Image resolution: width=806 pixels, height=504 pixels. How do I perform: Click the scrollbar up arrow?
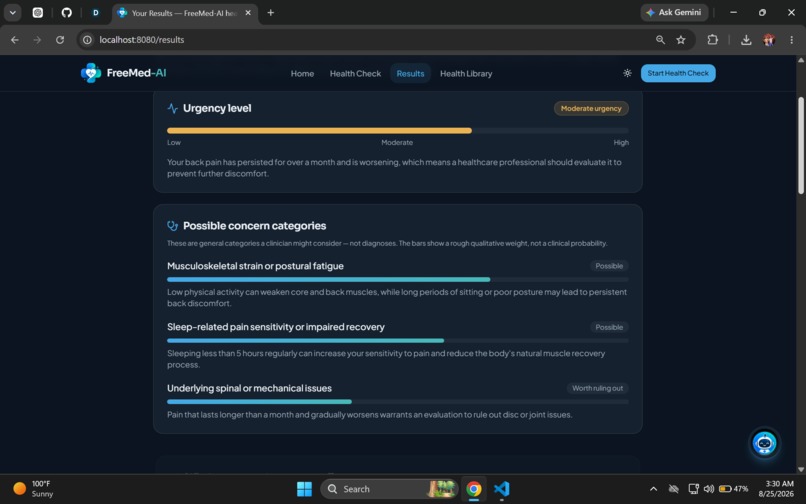(x=800, y=60)
